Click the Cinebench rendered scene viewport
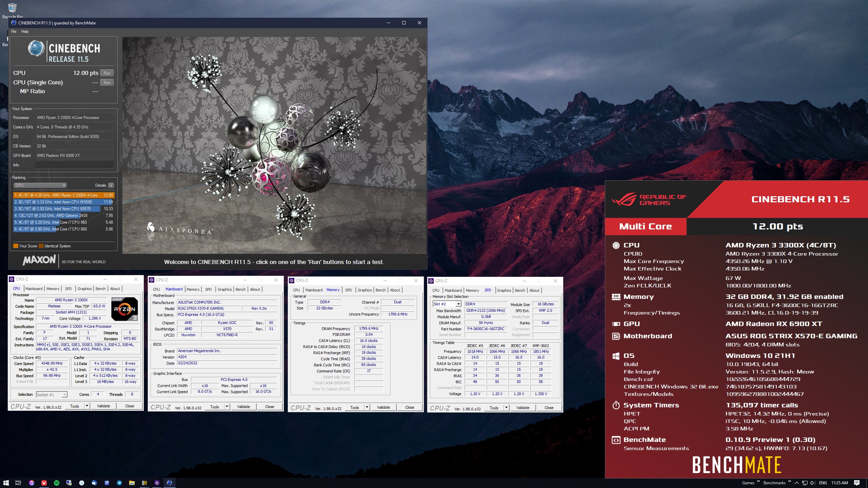This screenshot has width=868, height=488. pyautogui.click(x=274, y=145)
